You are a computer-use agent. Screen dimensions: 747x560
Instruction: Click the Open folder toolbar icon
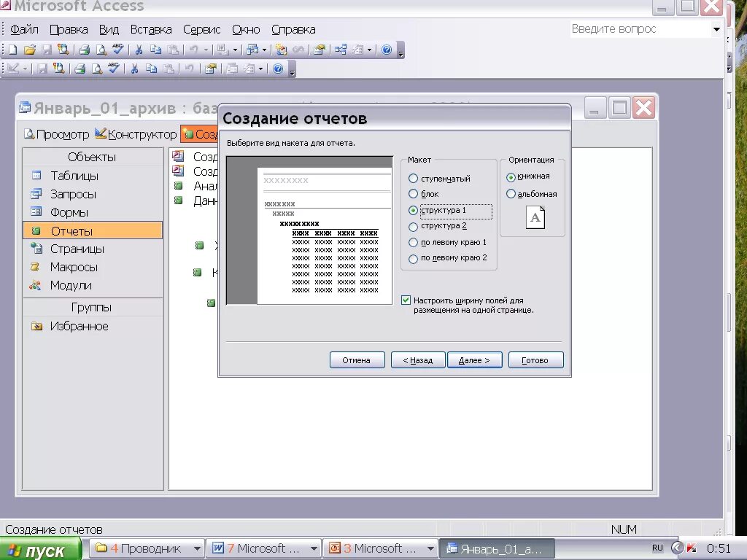point(29,50)
